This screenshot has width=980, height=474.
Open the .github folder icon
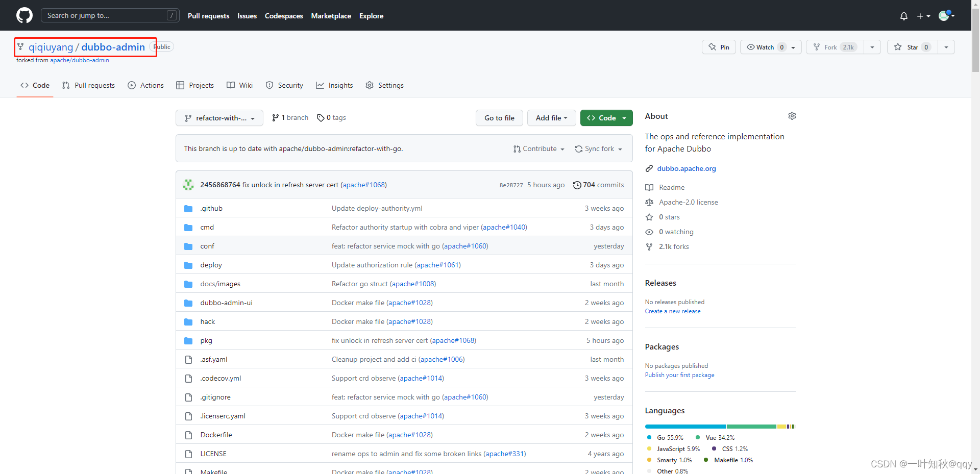point(188,209)
